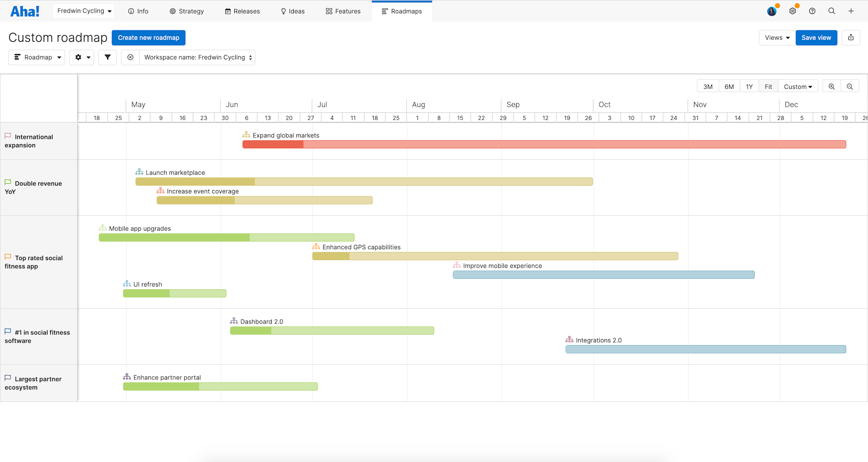Viewport: 868px width, 462px height.
Task: Switch to the Features tab
Action: click(342, 11)
